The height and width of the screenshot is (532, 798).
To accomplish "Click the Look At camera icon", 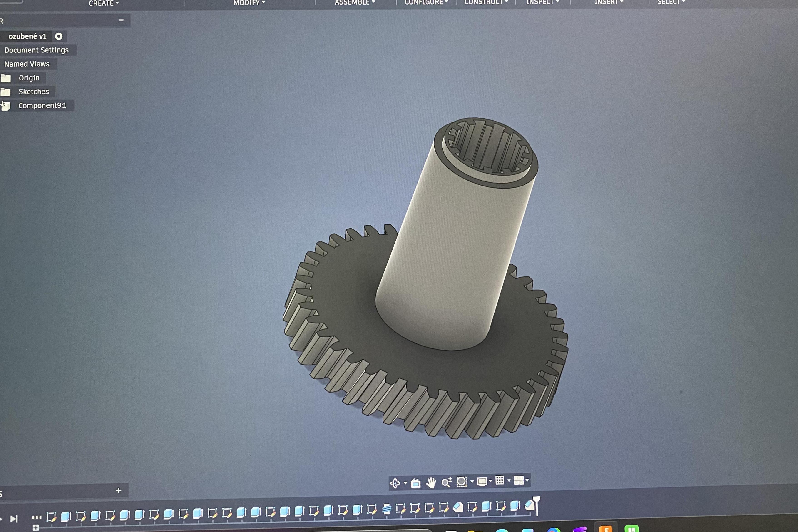I will (416, 483).
